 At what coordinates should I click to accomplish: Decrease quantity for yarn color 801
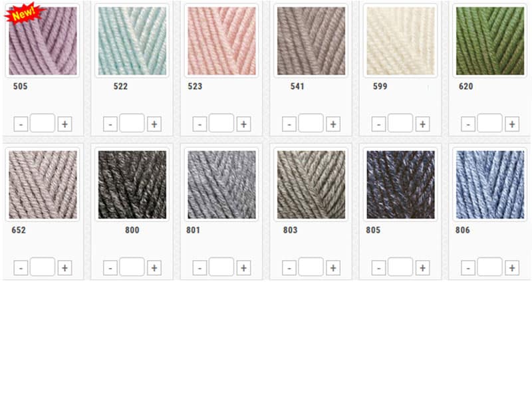[200, 268]
